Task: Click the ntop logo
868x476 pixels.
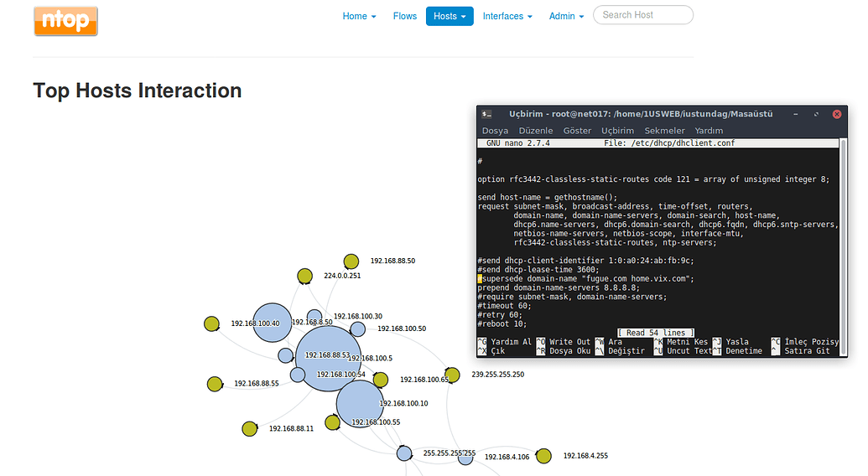Action: click(x=65, y=21)
